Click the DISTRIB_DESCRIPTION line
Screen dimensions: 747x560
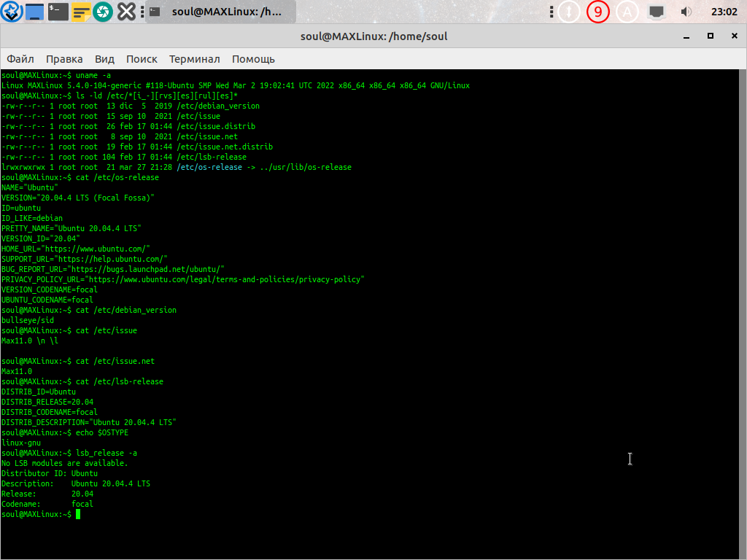pos(89,422)
